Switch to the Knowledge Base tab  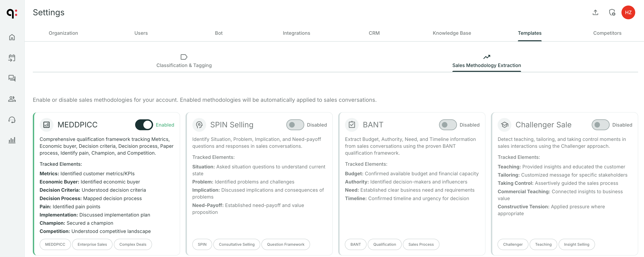click(x=451, y=33)
